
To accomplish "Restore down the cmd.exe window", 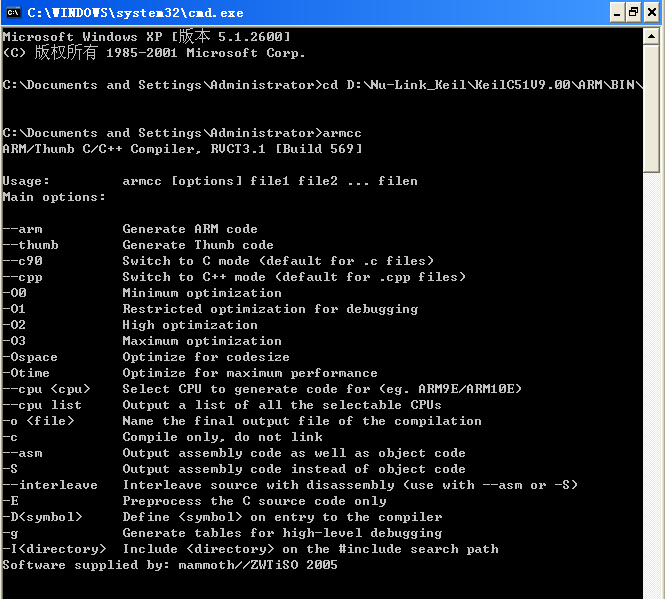I will click(634, 13).
